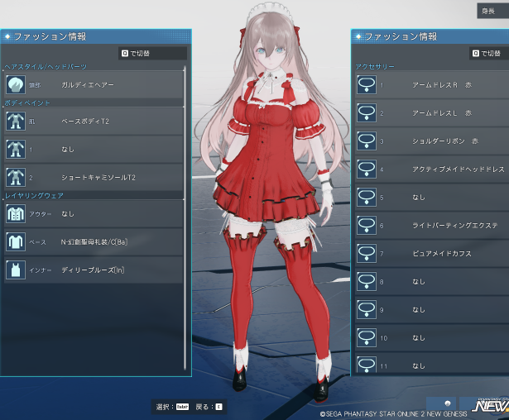Click the accessory 7 necklace icon
The width and height of the screenshot is (509, 420).
point(367,253)
